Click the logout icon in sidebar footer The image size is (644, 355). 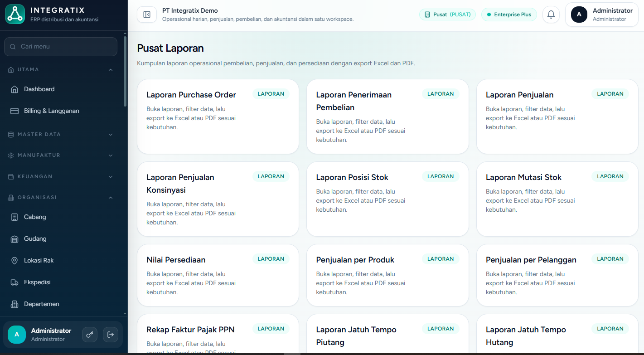[111, 335]
